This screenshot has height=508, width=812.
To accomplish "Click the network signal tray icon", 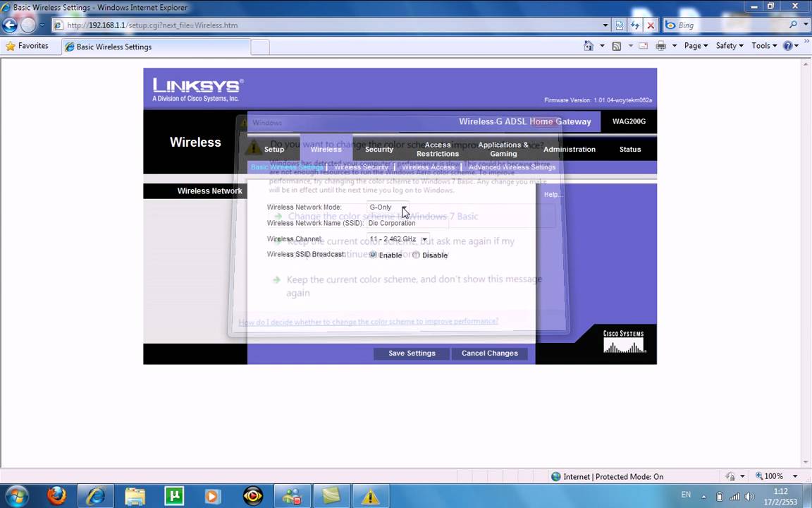I will 734,497.
